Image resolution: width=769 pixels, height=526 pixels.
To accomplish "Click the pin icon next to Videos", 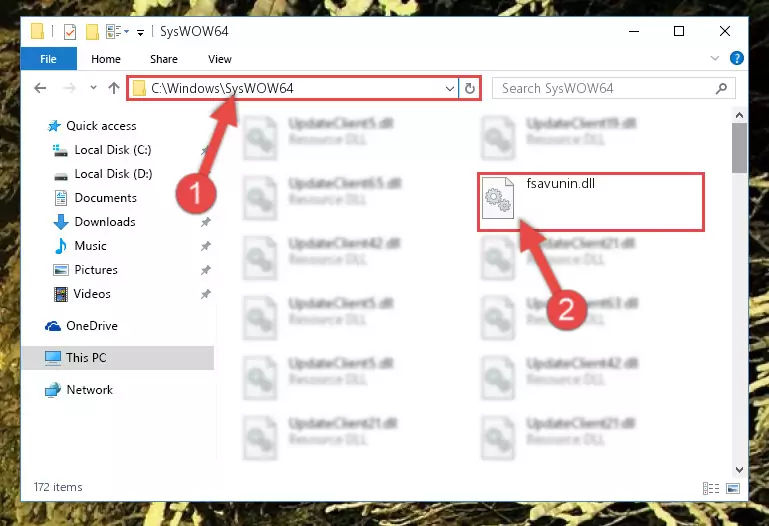I will pos(205,294).
